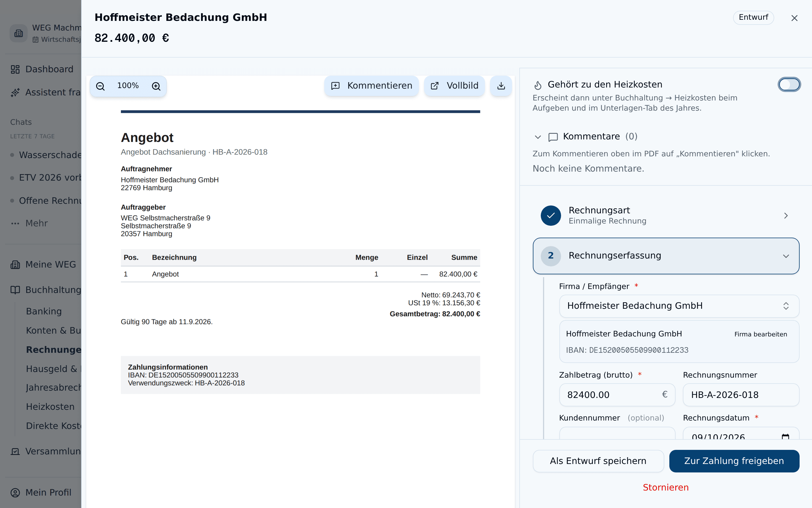Open Hausgeld sidebar item
This screenshot has width=812, height=508.
(x=54, y=369)
